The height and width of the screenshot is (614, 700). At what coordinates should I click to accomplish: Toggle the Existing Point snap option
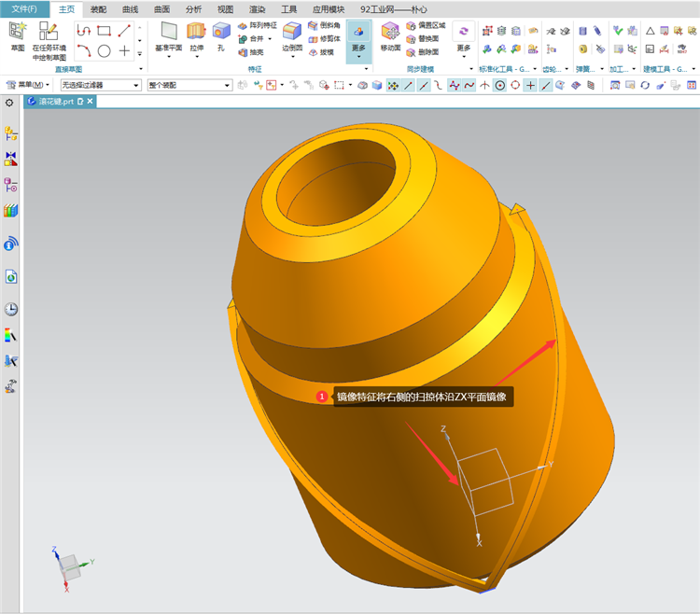pyautogui.click(x=530, y=85)
